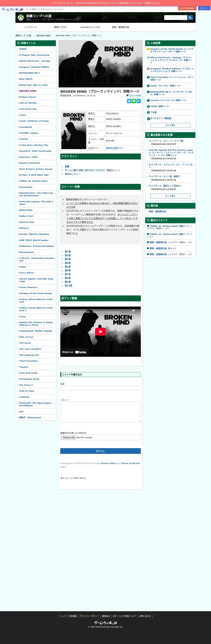The width and height of the screenshot is (211, 644).
Task: Open the reCAPTCHA Privacy Policy link
Action: click(109, 463)
